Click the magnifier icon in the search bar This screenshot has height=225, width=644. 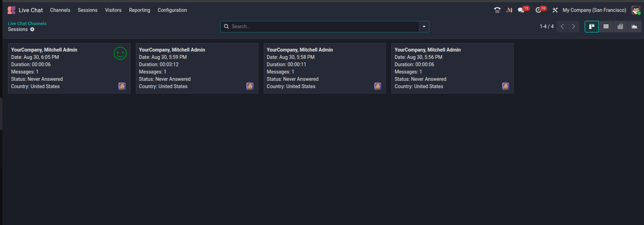point(227,26)
